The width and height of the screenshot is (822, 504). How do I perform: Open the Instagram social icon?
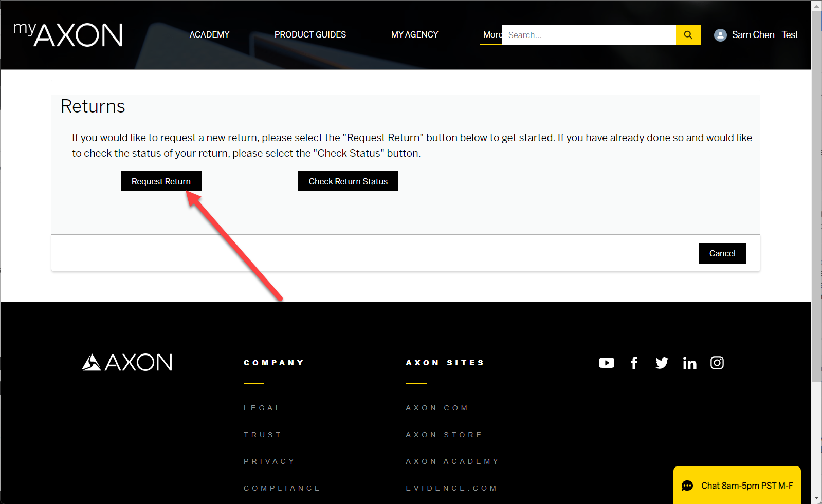(717, 363)
